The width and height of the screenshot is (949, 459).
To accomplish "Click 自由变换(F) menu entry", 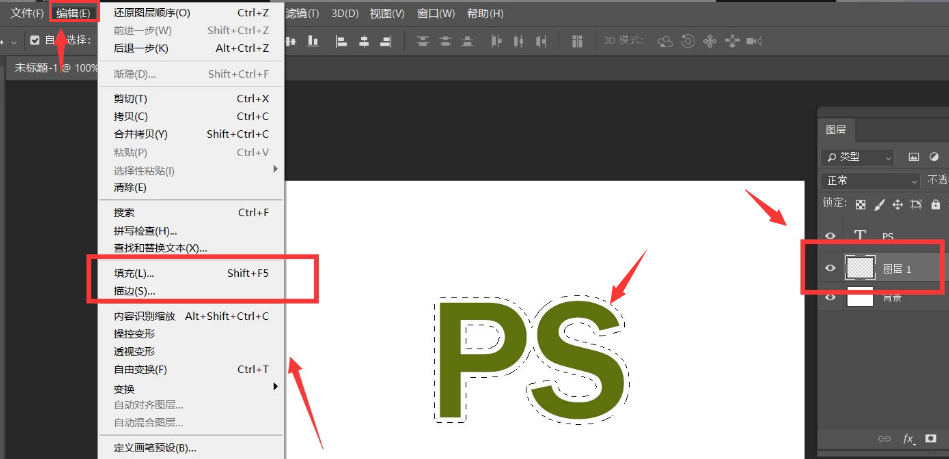I will pyautogui.click(x=140, y=369).
